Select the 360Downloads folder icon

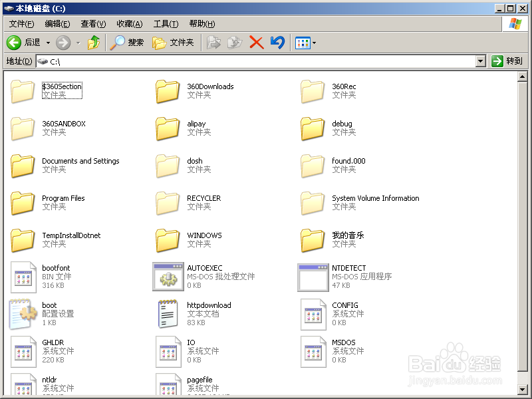[x=168, y=91]
